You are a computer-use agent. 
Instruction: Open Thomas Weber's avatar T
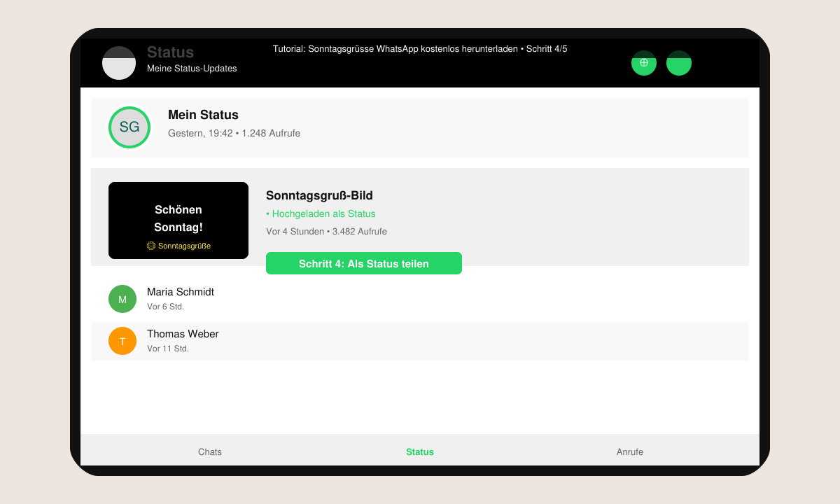coord(122,341)
